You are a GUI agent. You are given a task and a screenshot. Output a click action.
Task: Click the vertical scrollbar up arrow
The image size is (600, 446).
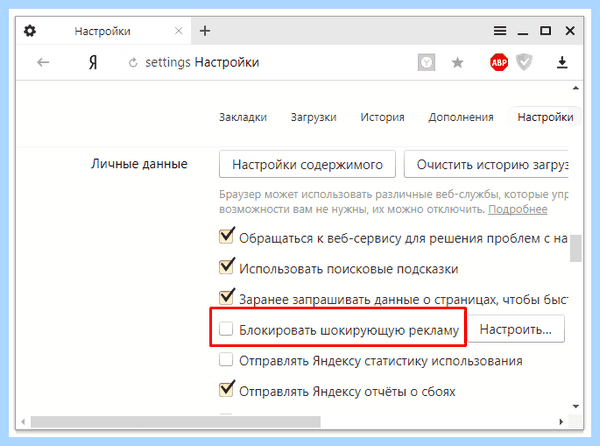[x=576, y=88]
